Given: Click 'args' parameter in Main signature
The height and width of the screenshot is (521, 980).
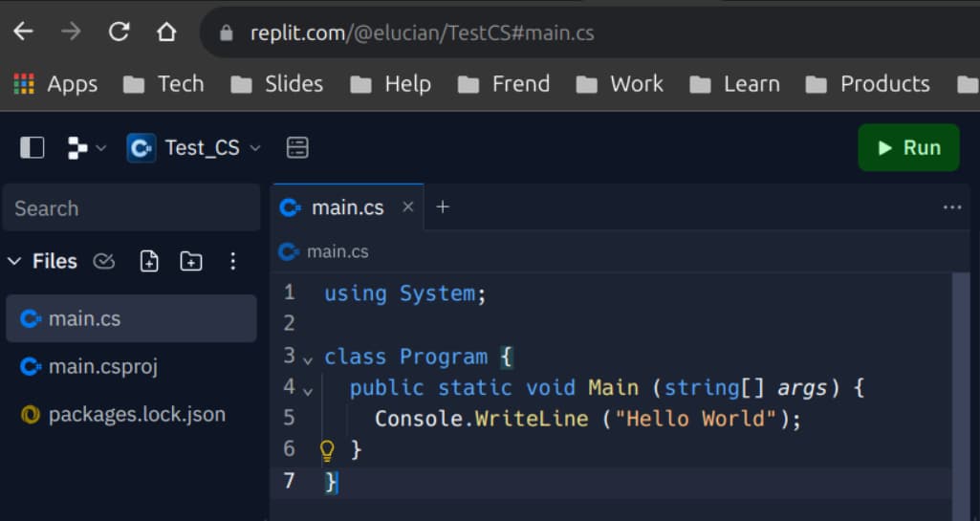Looking at the screenshot, I should [x=802, y=388].
